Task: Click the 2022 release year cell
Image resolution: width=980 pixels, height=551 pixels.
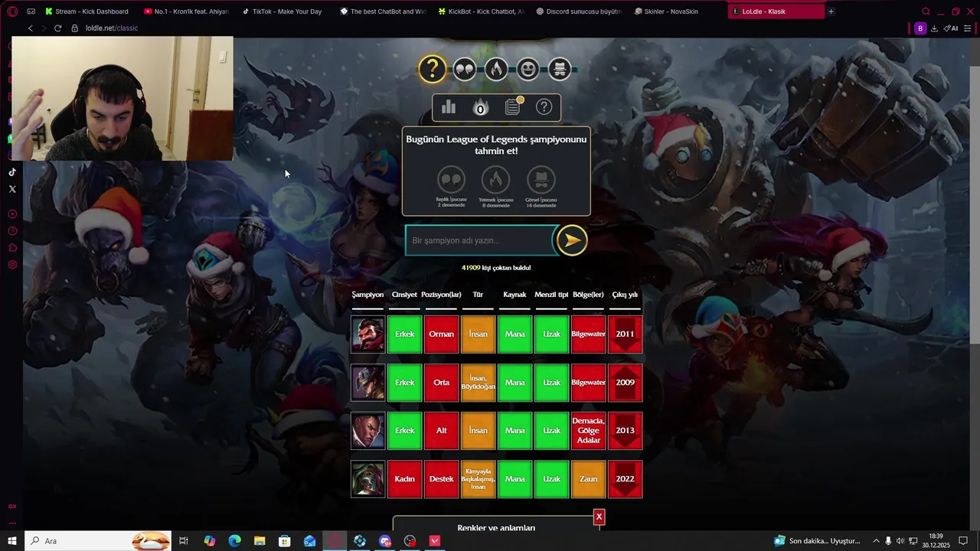Action: pos(625,479)
